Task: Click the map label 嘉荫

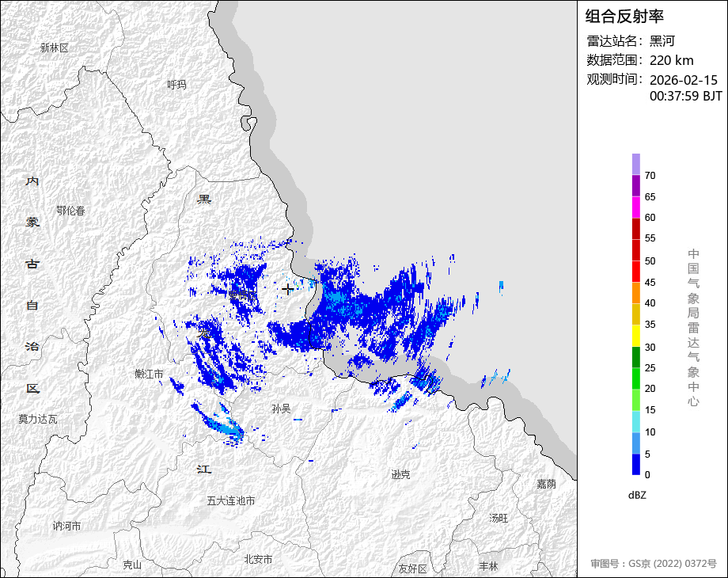Action: pos(547,484)
